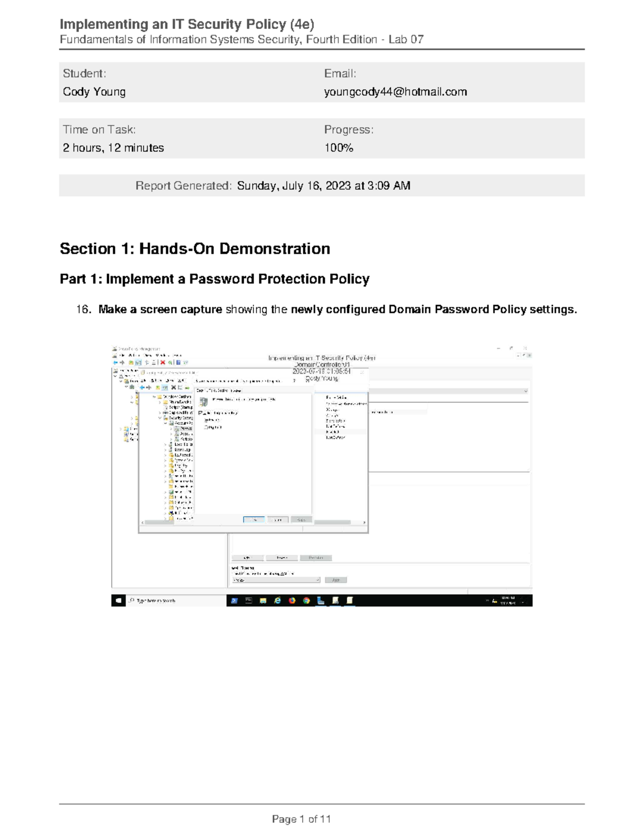
Task: Expand the Windows Settings node
Action: [155, 395]
